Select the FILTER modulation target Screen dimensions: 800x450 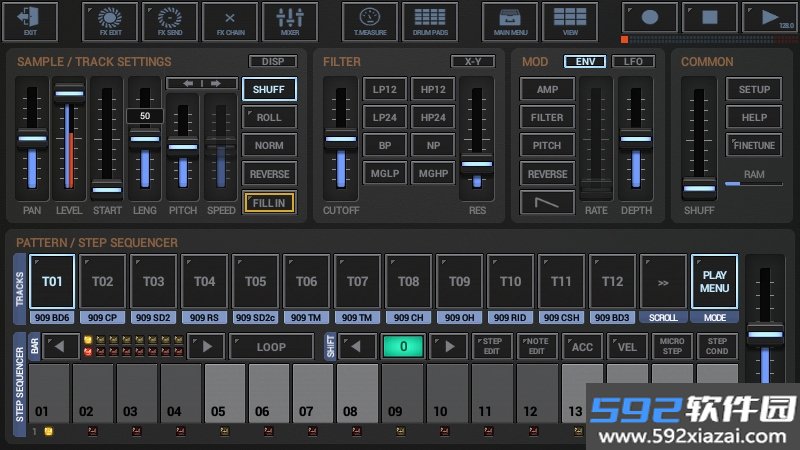547,117
